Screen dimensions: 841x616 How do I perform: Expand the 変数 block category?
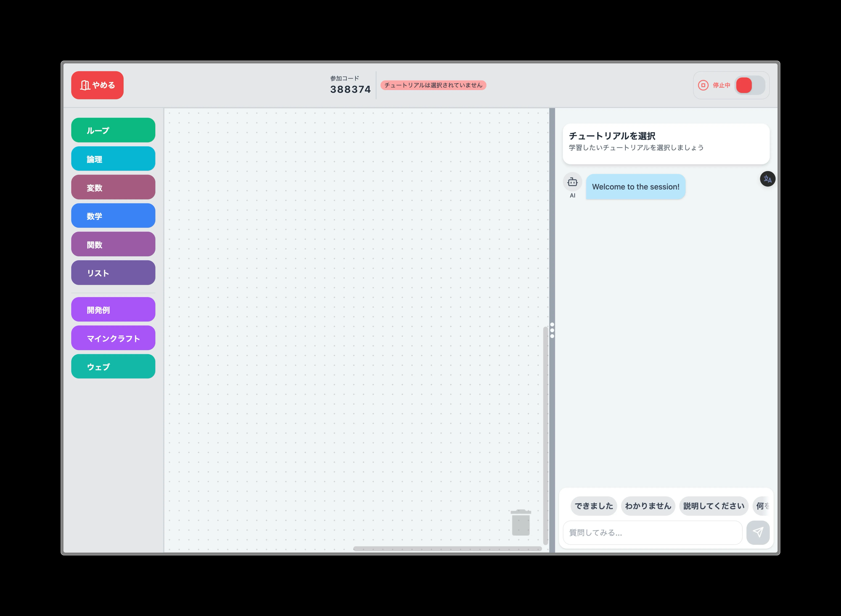click(x=113, y=187)
